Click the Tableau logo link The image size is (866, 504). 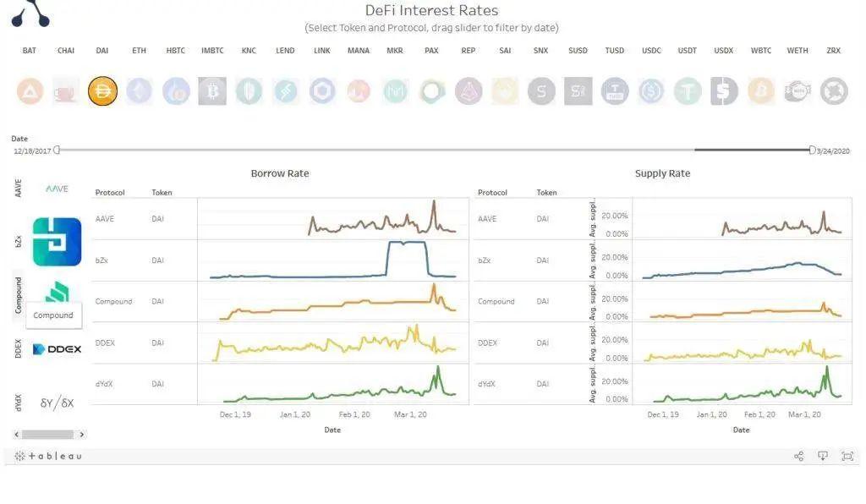pyautogui.click(x=48, y=456)
